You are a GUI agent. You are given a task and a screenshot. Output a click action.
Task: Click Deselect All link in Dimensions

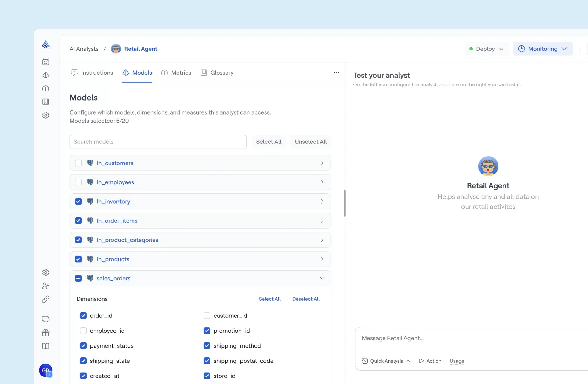(306, 299)
